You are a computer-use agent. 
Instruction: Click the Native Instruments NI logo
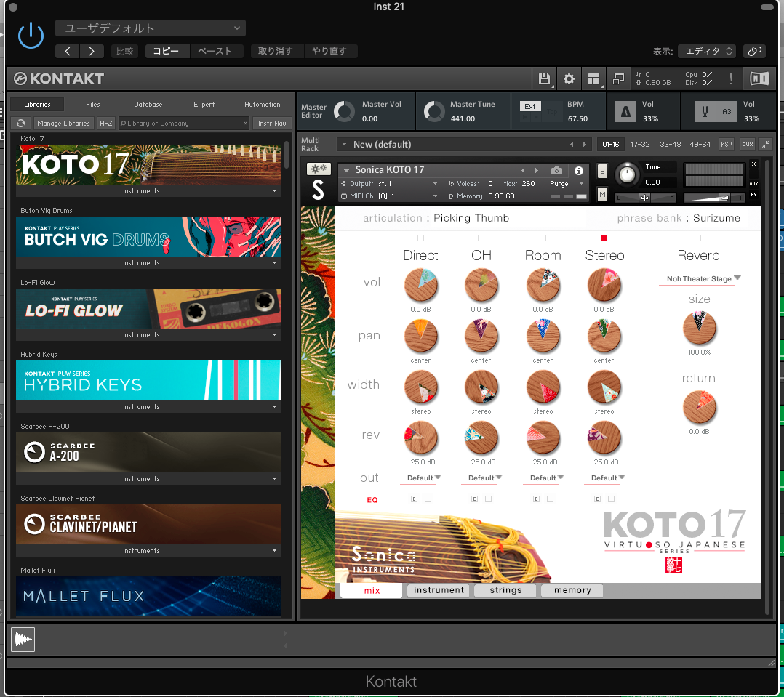[759, 78]
